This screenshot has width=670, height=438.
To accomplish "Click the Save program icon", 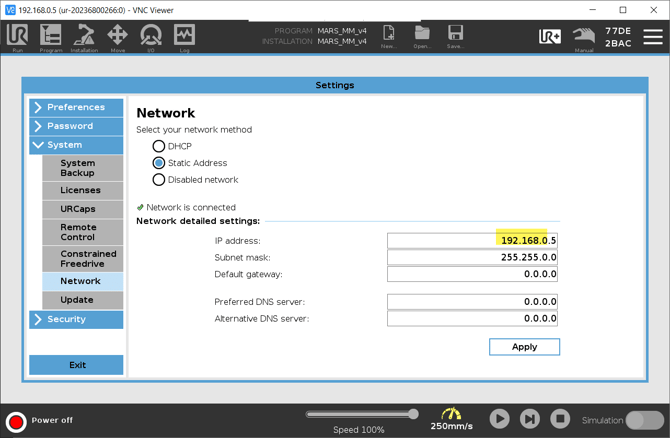I will (455, 36).
